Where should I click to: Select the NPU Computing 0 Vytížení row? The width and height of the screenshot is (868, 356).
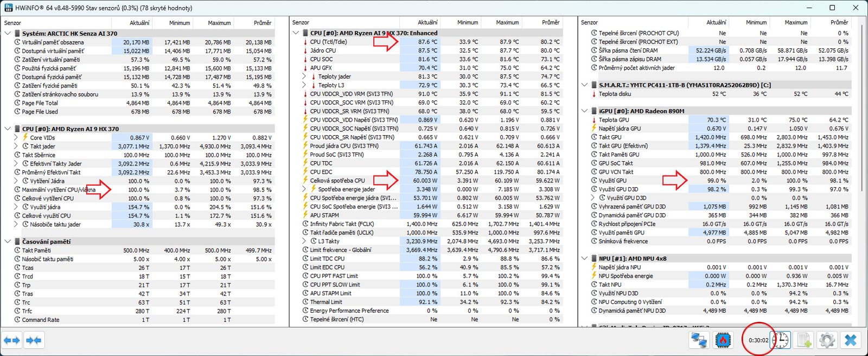click(715, 302)
